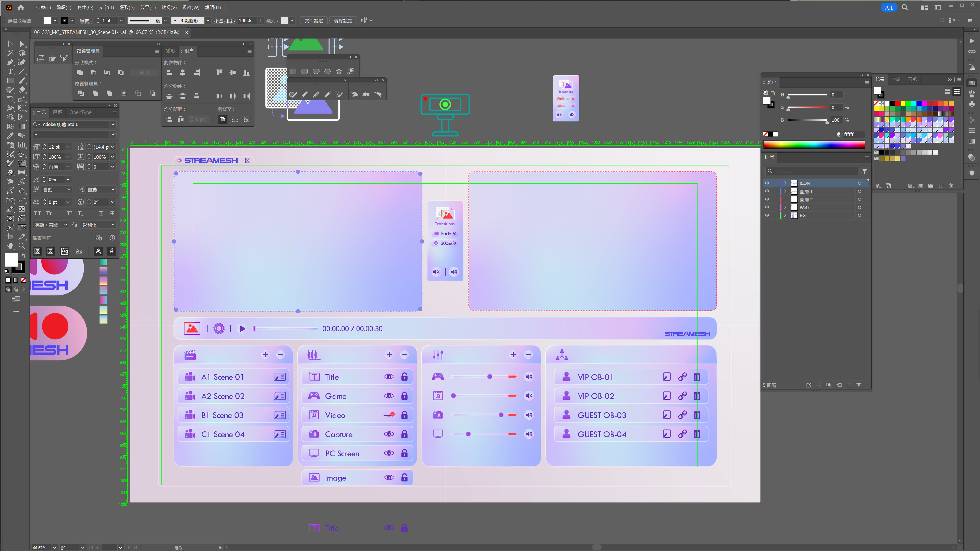
Task: Open the 物件(O) menu
Action: tap(85, 7)
